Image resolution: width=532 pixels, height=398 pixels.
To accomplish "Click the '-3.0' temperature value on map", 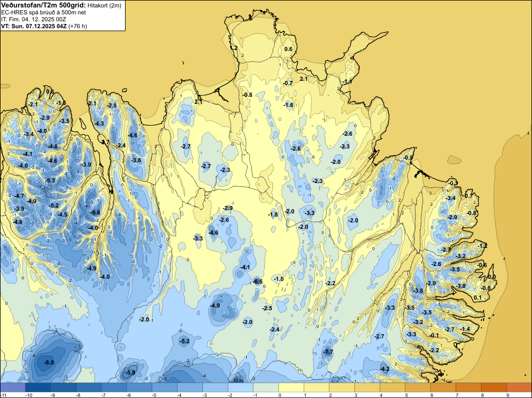I will (461, 286).
